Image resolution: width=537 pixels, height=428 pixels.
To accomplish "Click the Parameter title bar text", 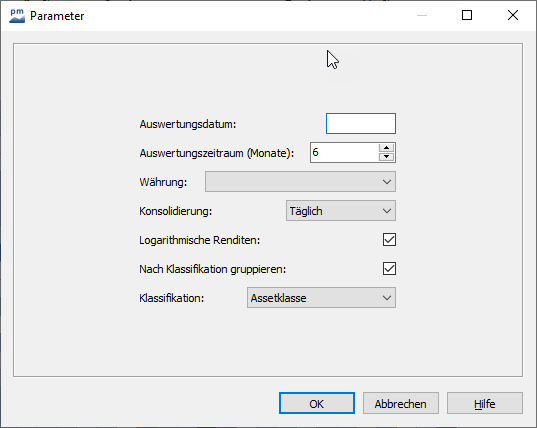I will pyautogui.click(x=57, y=16).
